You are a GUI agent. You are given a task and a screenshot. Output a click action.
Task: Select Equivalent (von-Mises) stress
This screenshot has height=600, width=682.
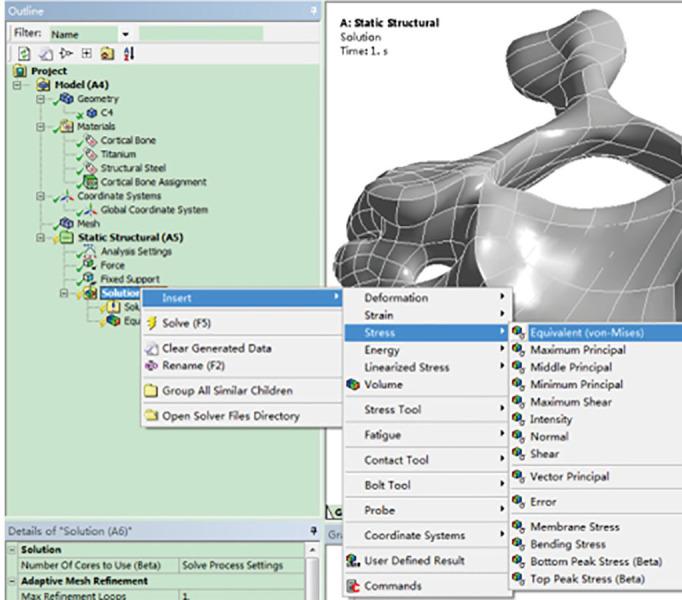pyautogui.click(x=597, y=333)
